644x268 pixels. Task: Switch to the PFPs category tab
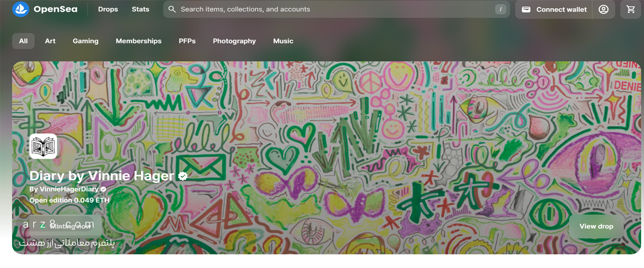pyautogui.click(x=187, y=41)
